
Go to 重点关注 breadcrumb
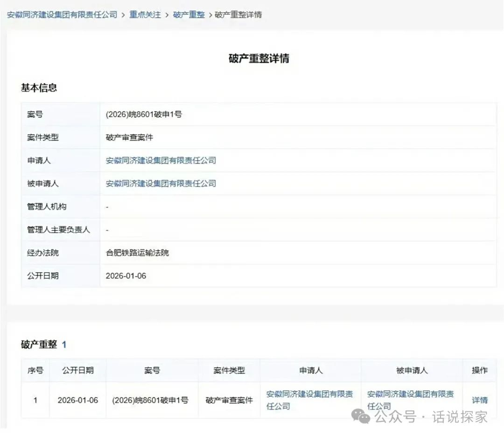coord(145,15)
